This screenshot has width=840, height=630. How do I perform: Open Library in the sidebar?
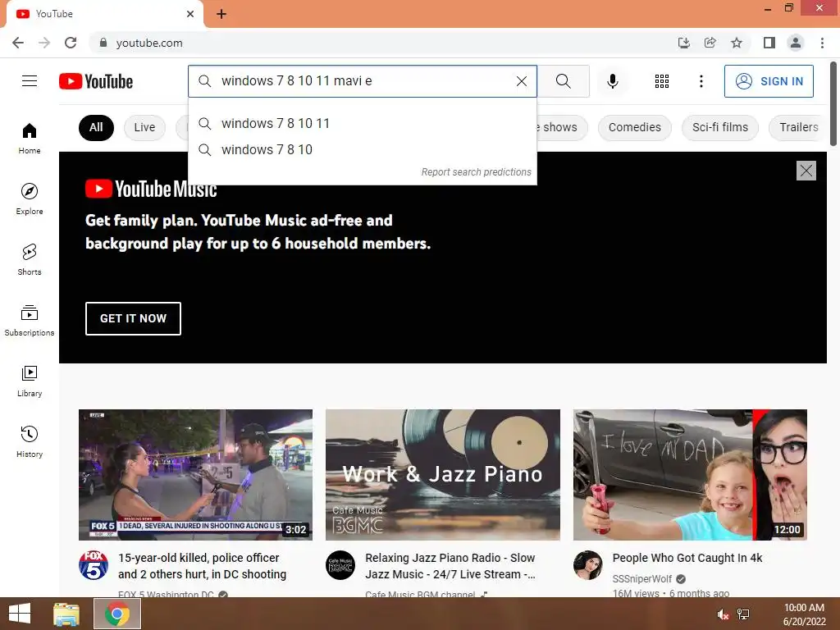click(x=30, y=381)
